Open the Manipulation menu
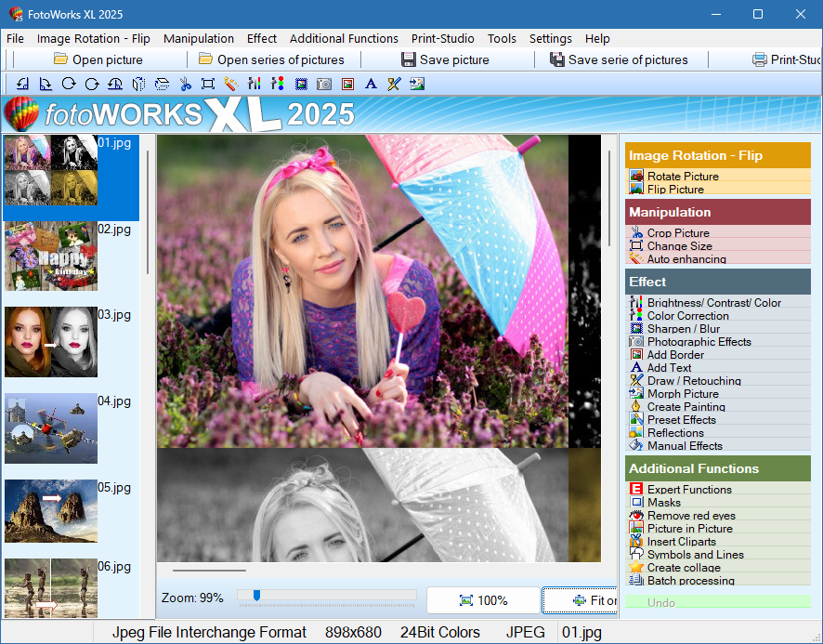Viewport: 823px width, 644px height. (199, 38)
